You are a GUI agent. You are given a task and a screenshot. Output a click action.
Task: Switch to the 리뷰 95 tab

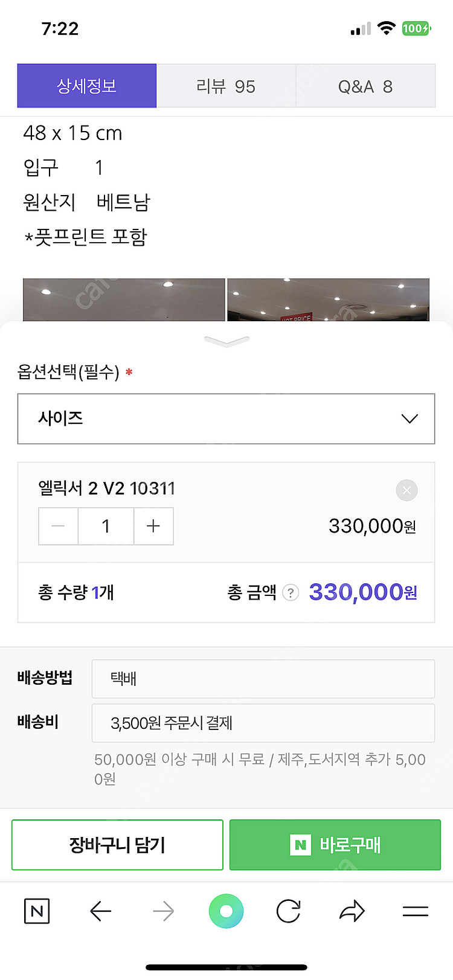226,86
